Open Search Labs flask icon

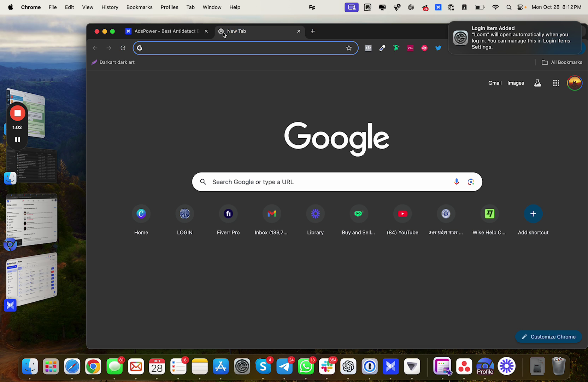tap(537, 83)
